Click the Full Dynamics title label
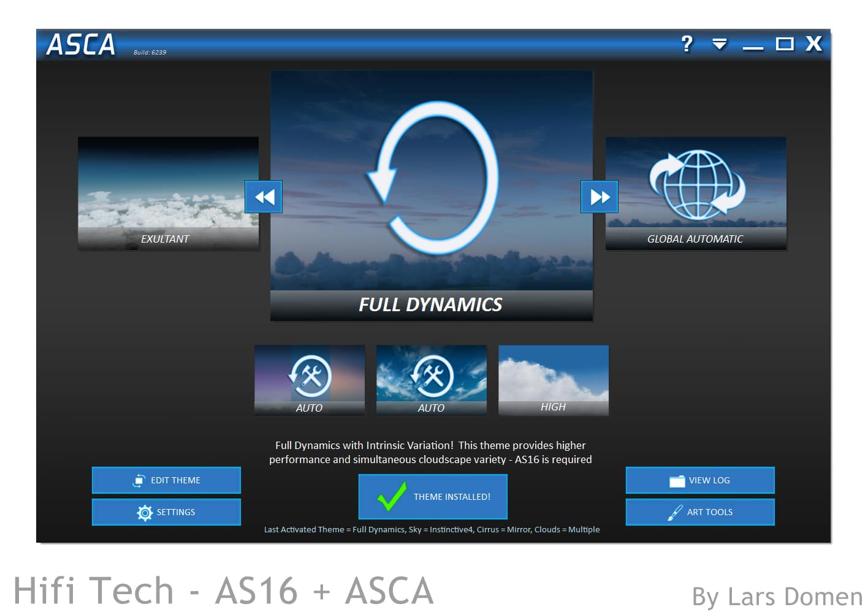 [x=430, y=304]
